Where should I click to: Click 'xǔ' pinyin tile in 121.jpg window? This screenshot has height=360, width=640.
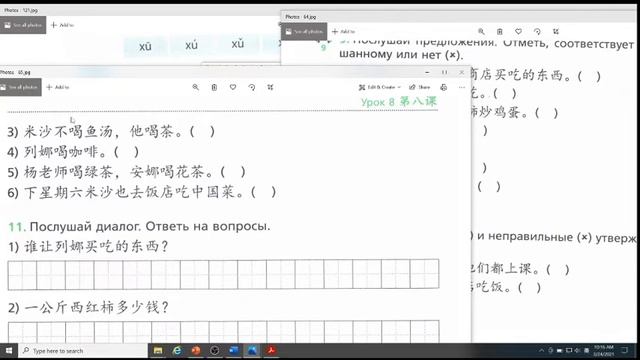coord(238,44)
